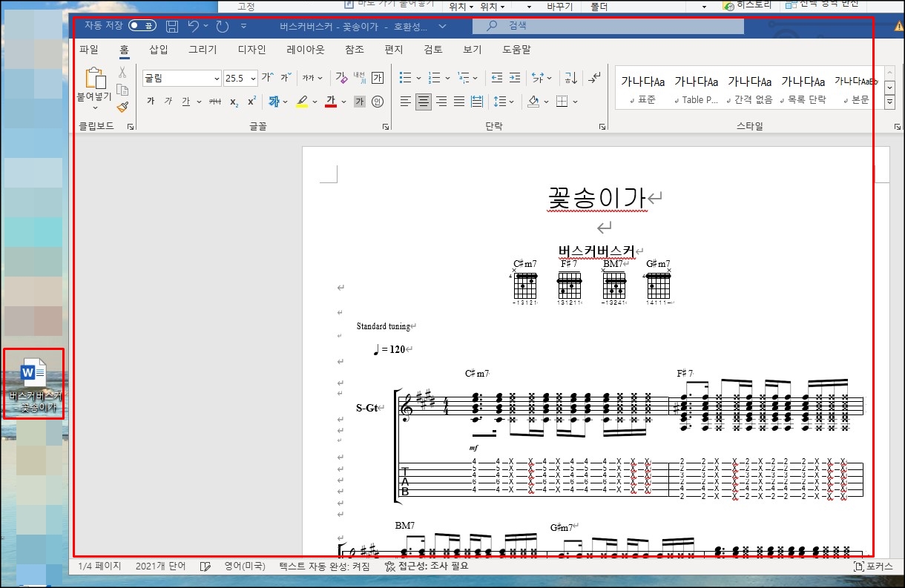
Task: Switch to the 검토 tab
Action: 433,50
